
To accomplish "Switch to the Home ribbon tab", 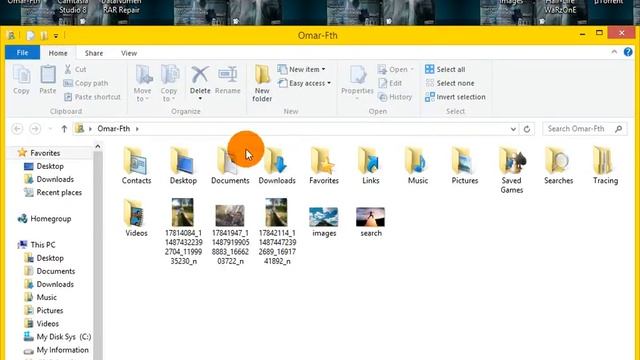I will tap(58, 53).
